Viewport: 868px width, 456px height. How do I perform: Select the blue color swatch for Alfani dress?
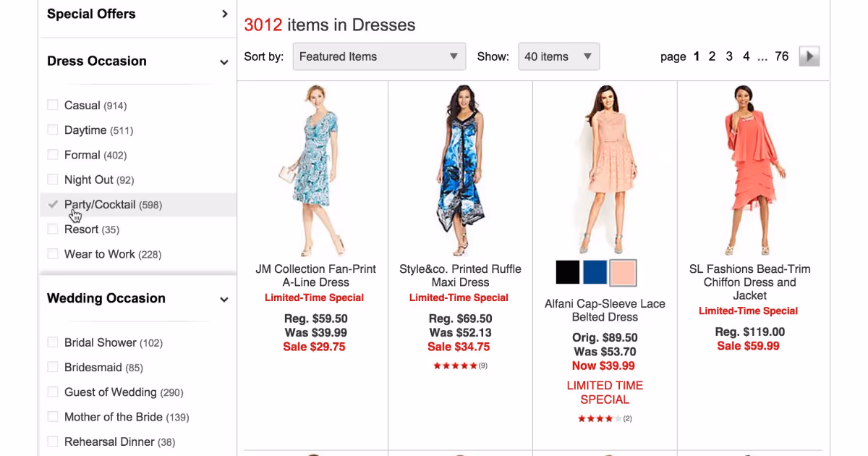(595, 273)
